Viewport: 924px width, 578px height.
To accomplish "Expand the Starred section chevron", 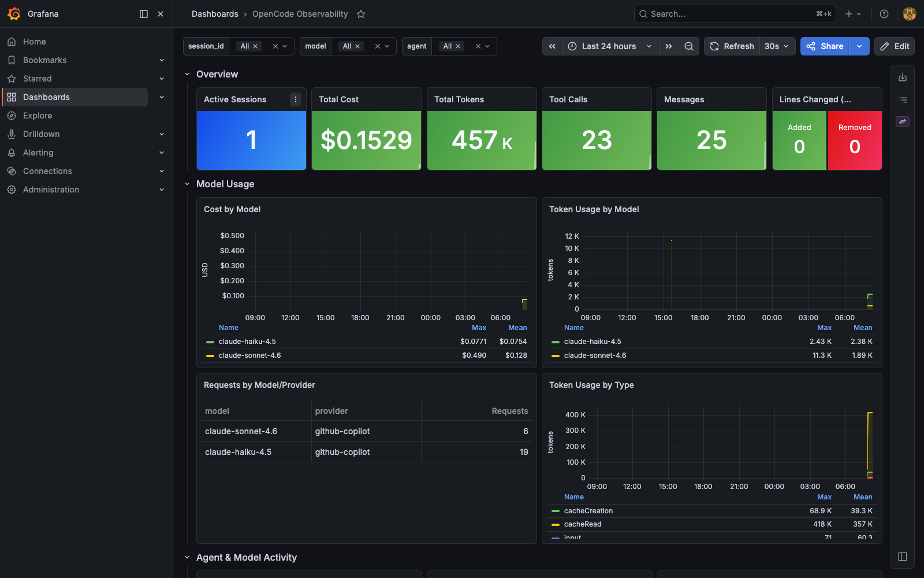I will (162, 79).
